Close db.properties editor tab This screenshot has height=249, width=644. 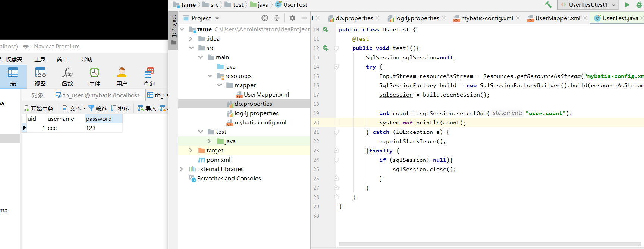(x=378, y=18)
